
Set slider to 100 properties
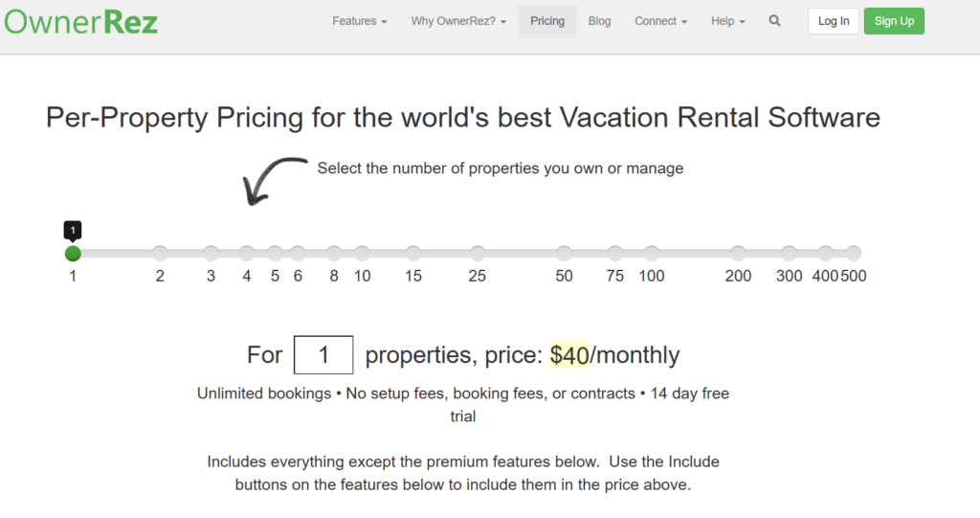[x=651, y=254]
